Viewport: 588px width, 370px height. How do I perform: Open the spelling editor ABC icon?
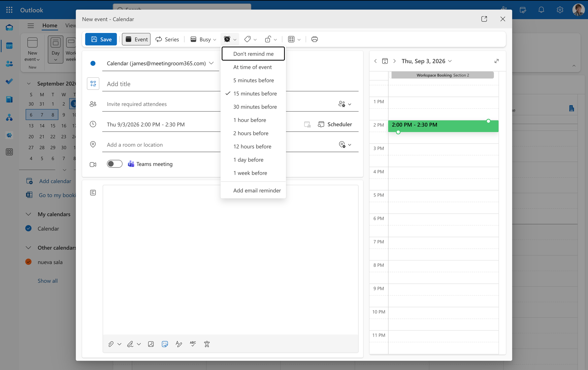193,344
